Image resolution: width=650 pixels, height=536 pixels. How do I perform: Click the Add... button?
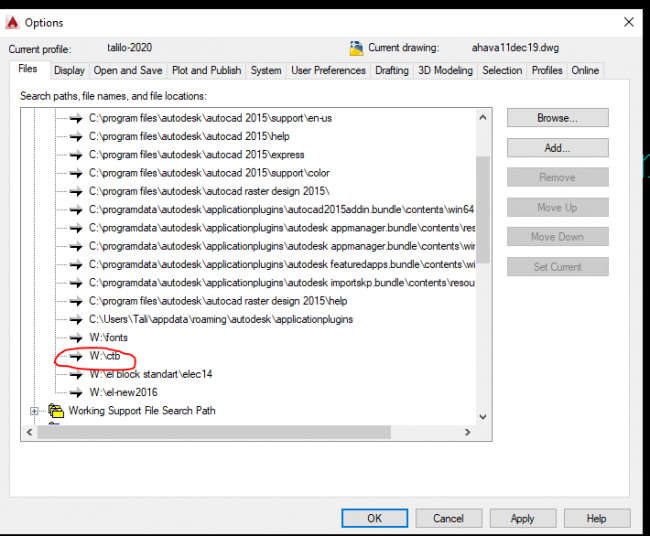tap(557, 148)
